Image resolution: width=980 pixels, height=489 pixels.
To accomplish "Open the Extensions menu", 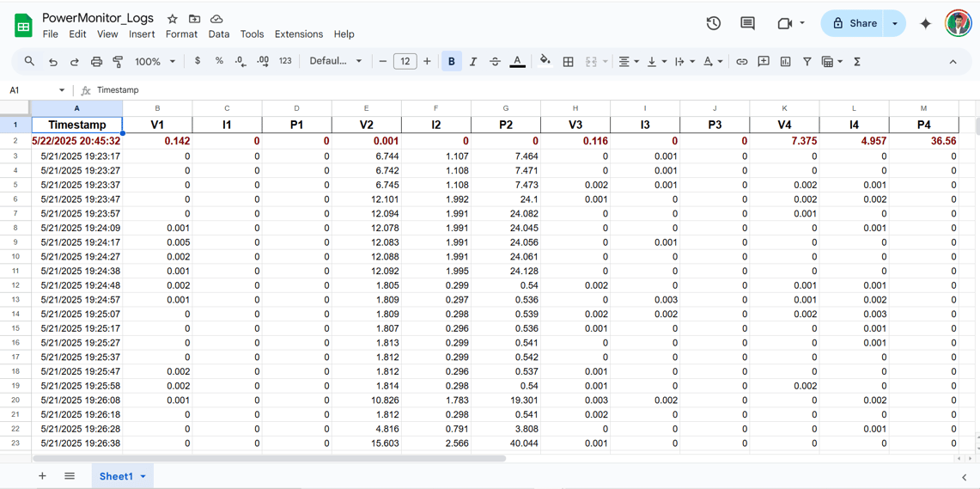I will click(299, 34).
